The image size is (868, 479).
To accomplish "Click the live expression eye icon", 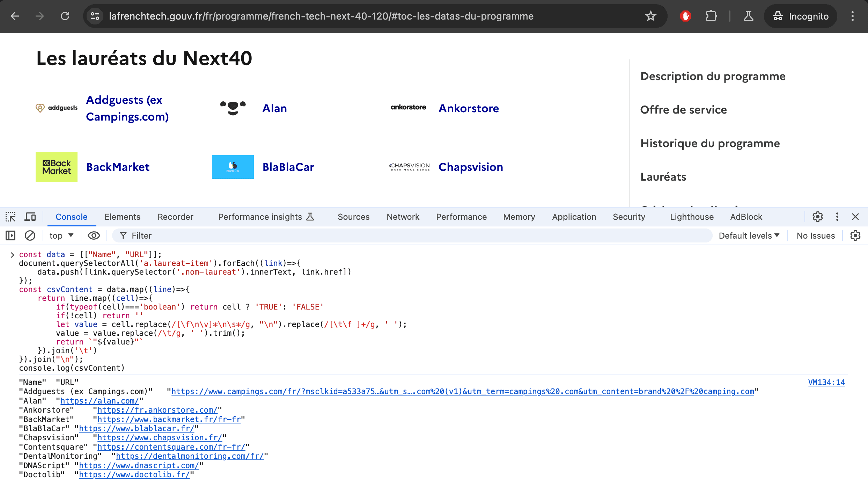I will 94,236.
